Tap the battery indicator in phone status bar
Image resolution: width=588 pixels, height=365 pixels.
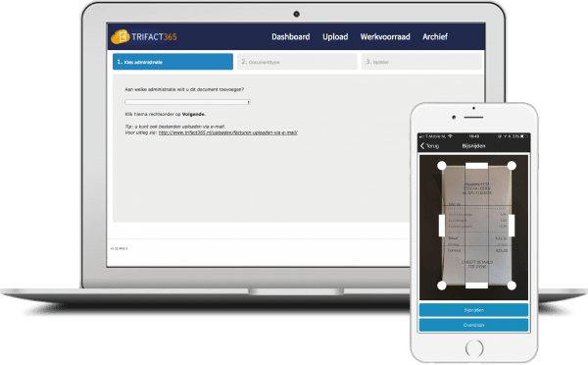(524, 136)
